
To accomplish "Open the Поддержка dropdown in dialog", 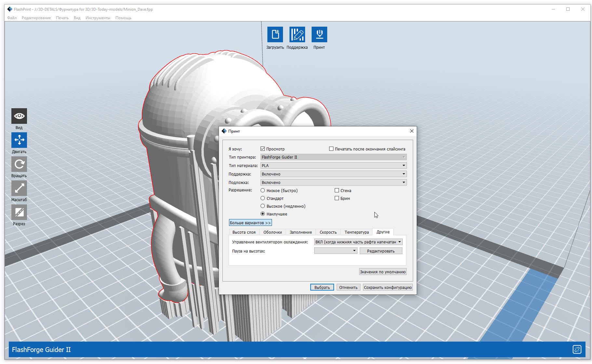I will click(x=333, y=174).
